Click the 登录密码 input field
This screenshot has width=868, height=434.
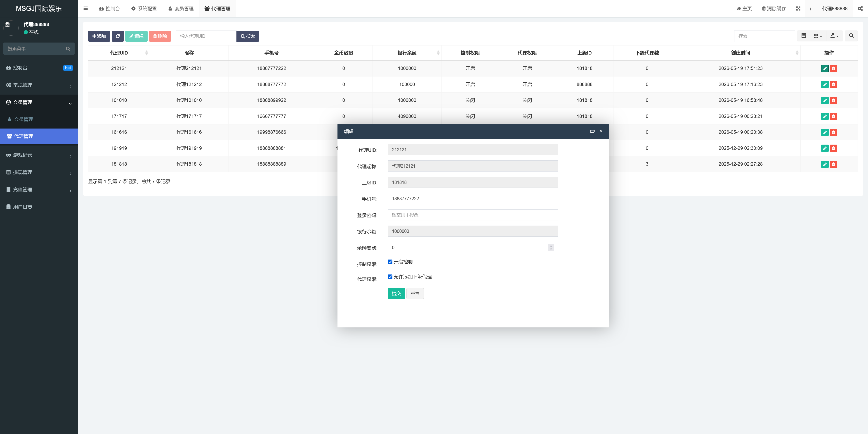point(473,215)
